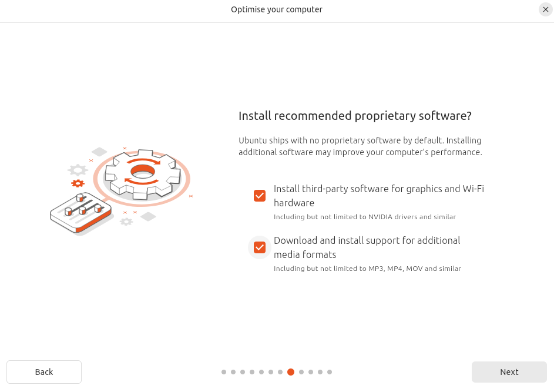
Task: Click the active orange page indicator dot
Action: 291,372
